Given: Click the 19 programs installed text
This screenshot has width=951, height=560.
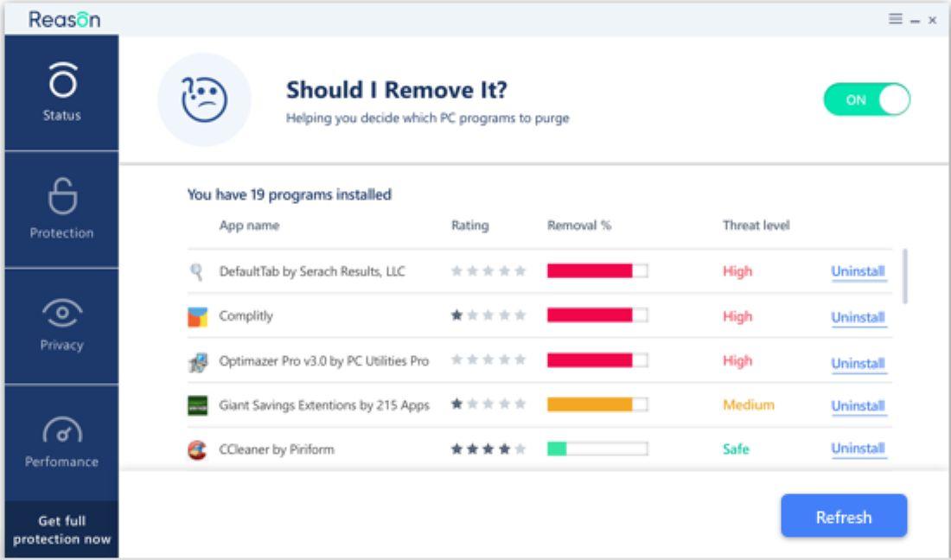Looking at the screenshot, I should pos(290,194).
